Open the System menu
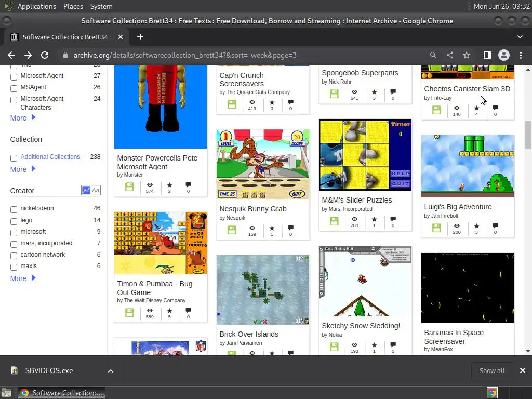This screenshot has width=532, height=399. (x=101, y=6)
